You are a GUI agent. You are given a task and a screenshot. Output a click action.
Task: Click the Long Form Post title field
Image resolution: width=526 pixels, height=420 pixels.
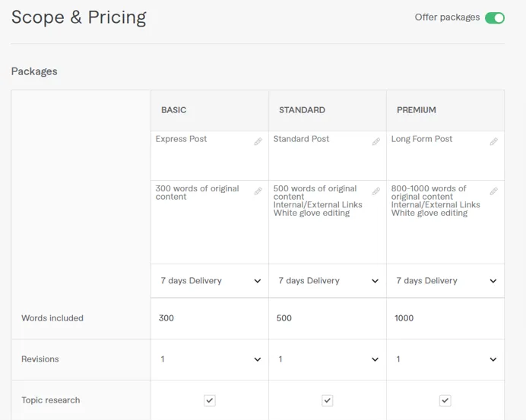pyautogui.click(x=445, y=156)
